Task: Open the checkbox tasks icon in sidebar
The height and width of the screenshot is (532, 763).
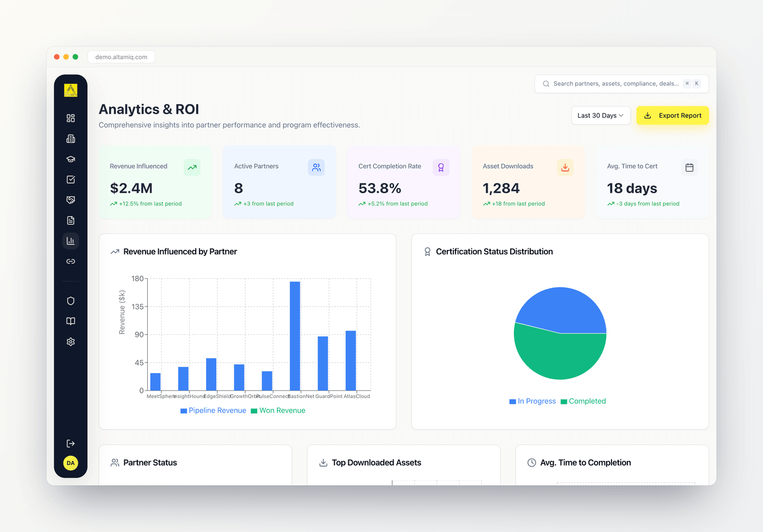Action: pos(71,180)
